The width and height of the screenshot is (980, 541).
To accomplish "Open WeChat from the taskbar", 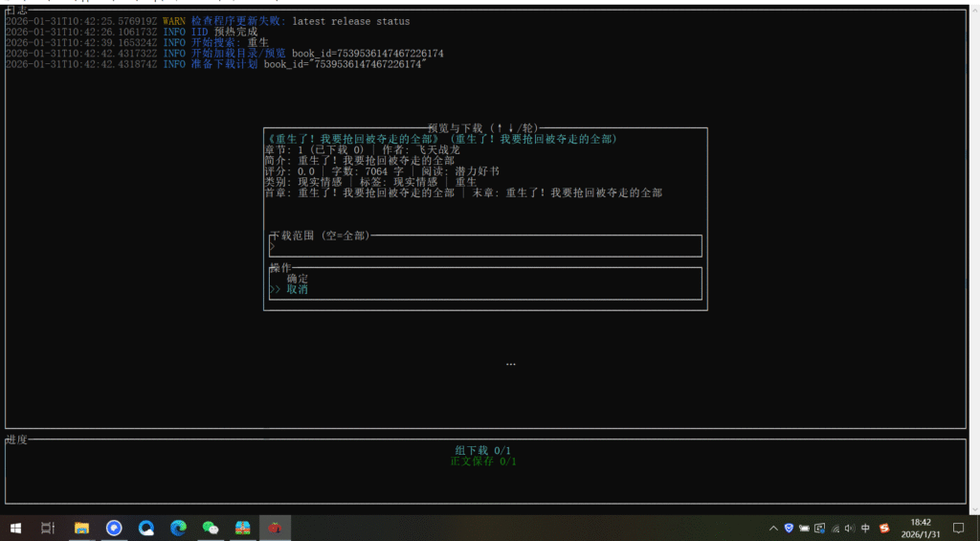I will click(211, 528).
